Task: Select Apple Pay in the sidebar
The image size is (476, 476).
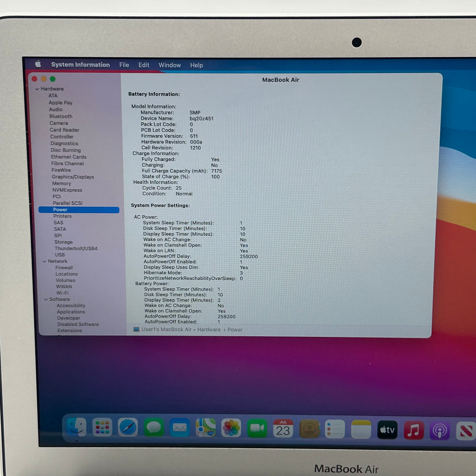Action: pyautogui.click(x=61, y=103)
